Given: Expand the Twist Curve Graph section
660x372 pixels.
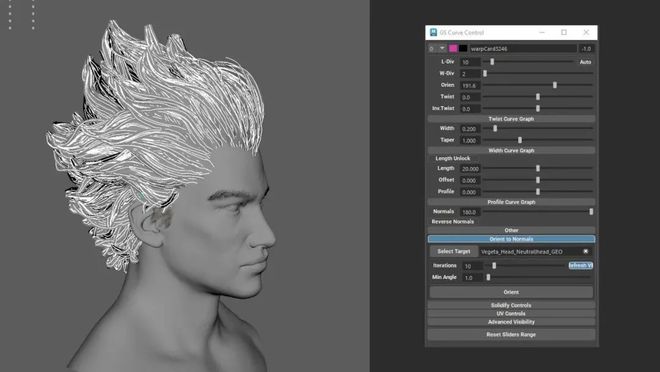Looking at the screenshot, I should pyautogui.click(x=511, y=119).
